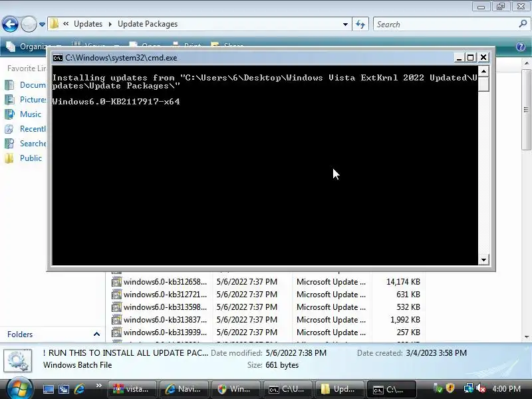Select the Updates breadcrumb segment
The image size is (532, 399).
88,24
